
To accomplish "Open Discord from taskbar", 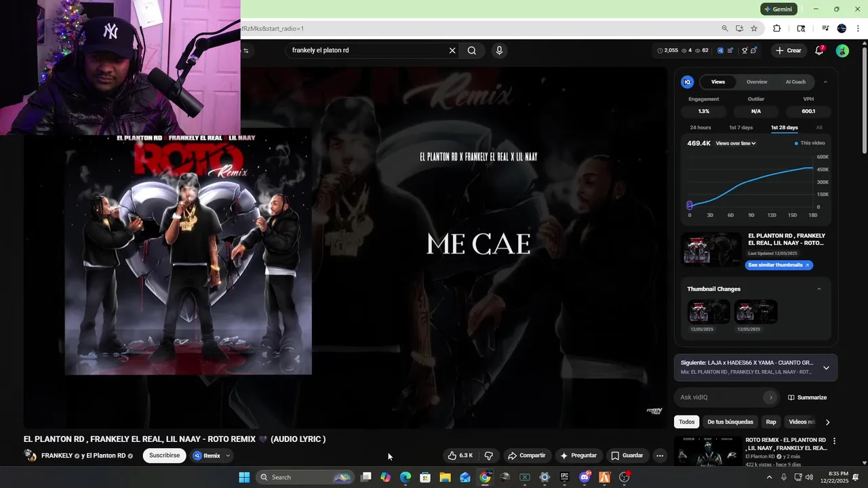I will point(585,477).
